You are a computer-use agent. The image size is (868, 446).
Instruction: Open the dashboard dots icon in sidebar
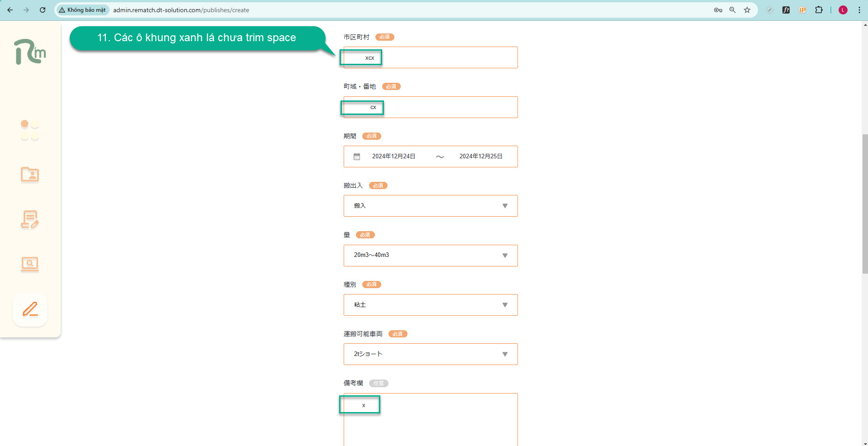click(x=30, y=130)
